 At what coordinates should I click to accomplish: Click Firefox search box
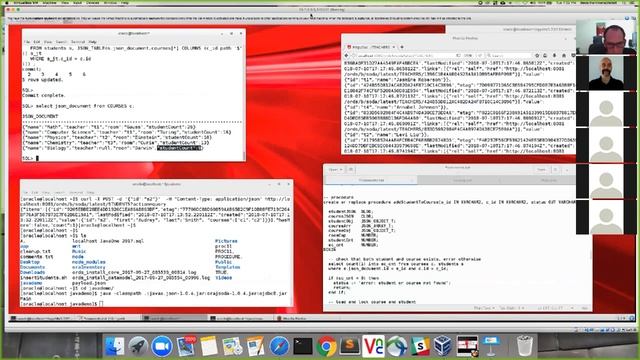click(x=508, y=56)
